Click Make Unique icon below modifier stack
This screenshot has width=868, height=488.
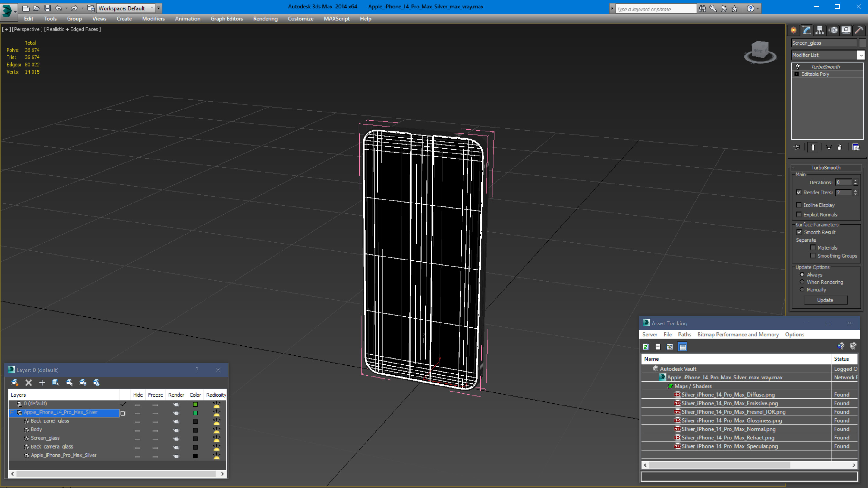click(x=829, y=147)
